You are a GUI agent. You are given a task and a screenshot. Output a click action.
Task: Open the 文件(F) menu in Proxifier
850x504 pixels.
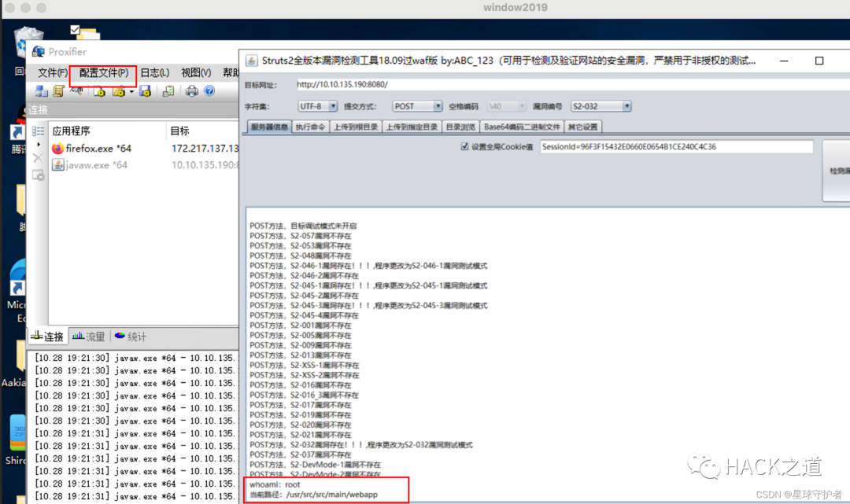(52, 72)
